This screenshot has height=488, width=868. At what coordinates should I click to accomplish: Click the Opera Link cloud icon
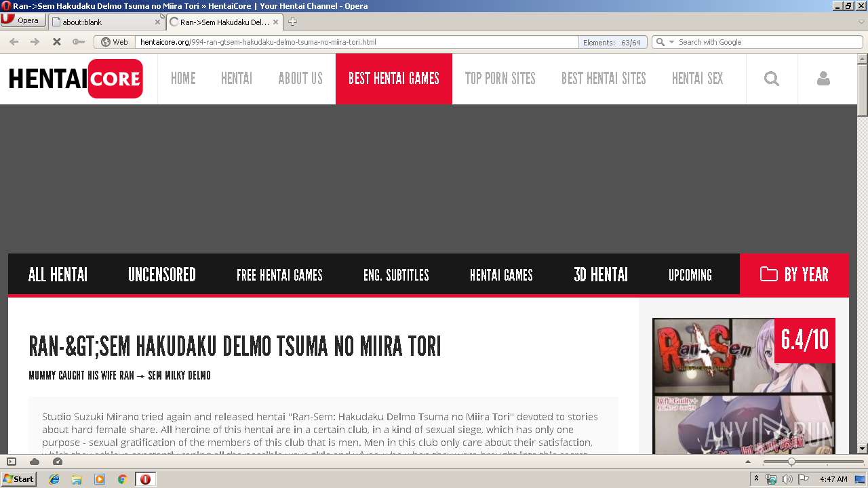tap(35, 462)
